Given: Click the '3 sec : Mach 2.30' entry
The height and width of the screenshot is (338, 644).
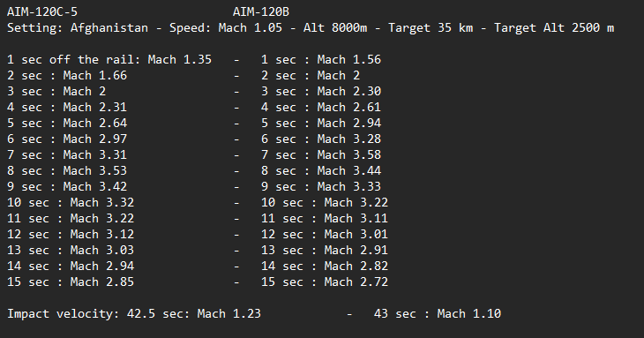Looking at the screenshot, I should pyautogui.click(x=321, y=91).
